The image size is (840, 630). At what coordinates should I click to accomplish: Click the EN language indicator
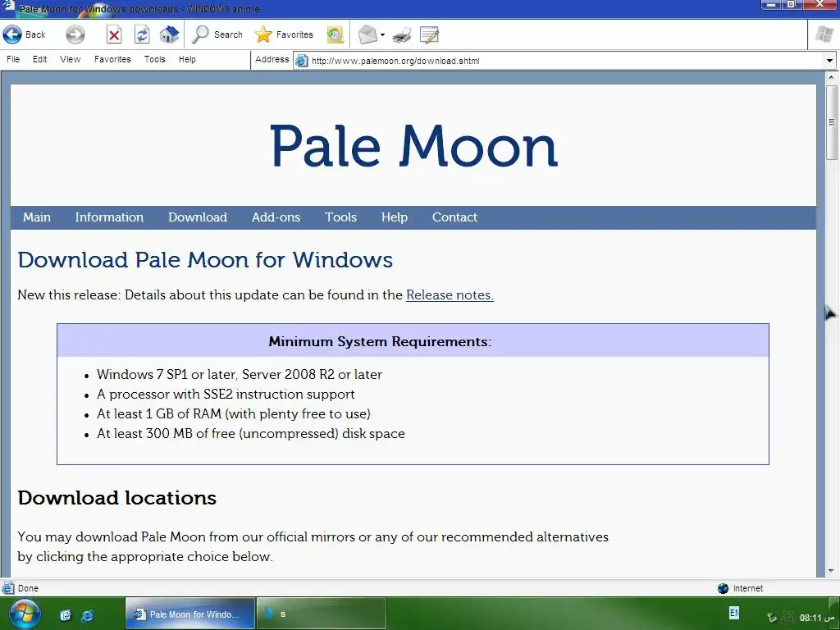(x=734, y=613)
